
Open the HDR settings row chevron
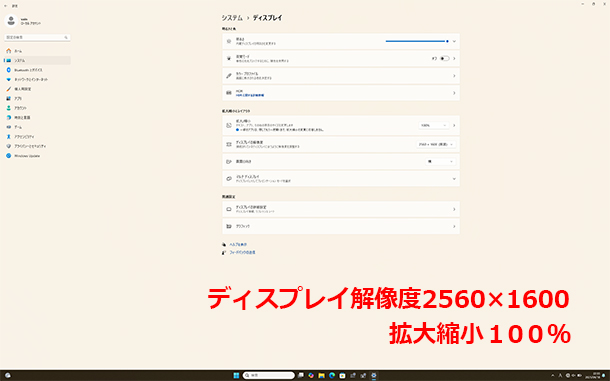[x=454, y=93]
